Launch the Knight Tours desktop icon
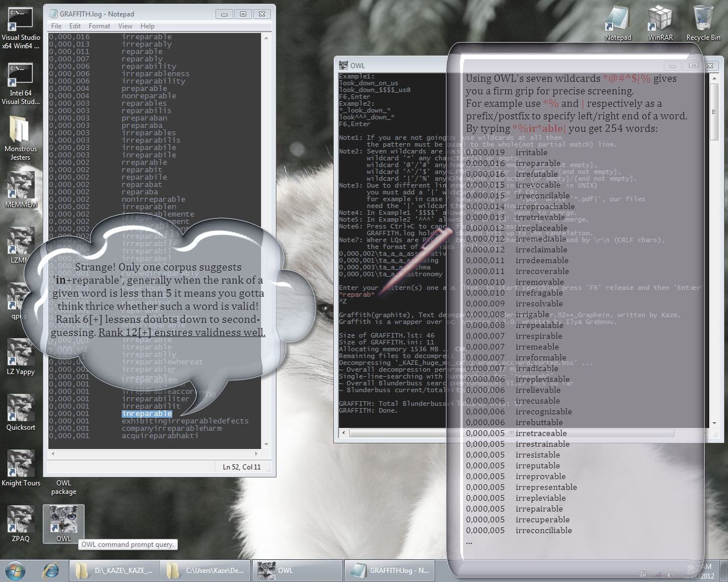728x582 pixels. [20, 468]
